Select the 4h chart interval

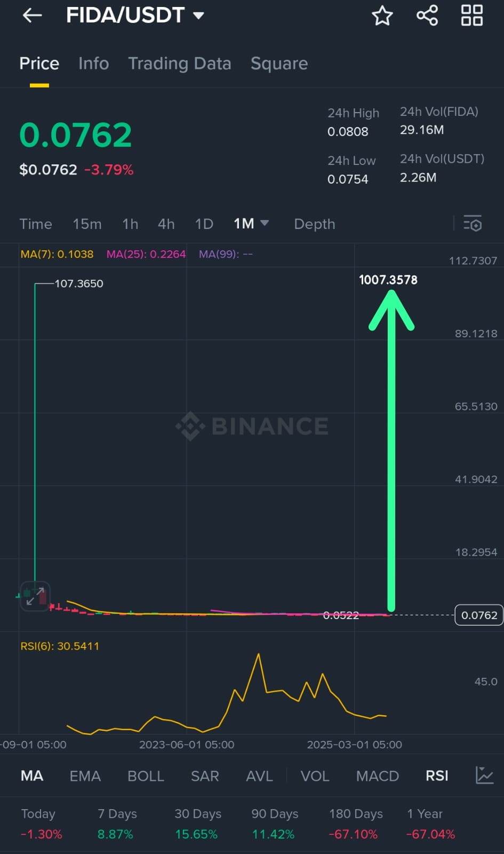166,224
